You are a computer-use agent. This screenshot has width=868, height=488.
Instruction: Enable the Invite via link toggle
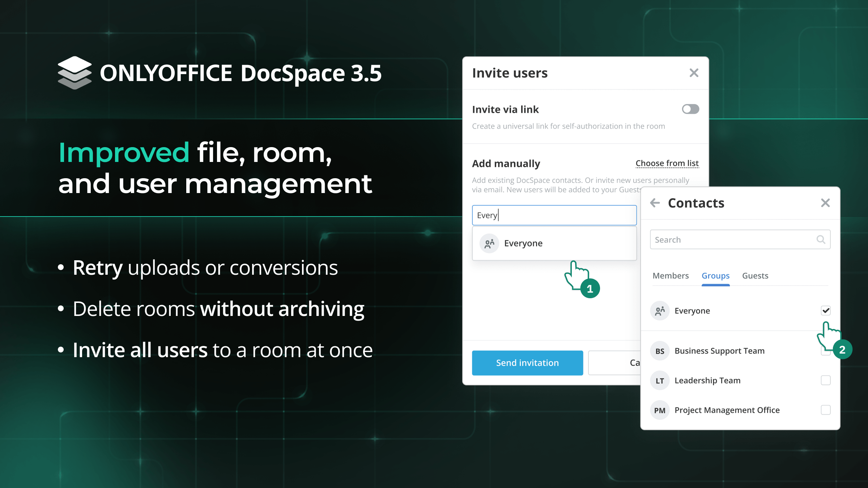pyautogui.click(x=690, y=109)
